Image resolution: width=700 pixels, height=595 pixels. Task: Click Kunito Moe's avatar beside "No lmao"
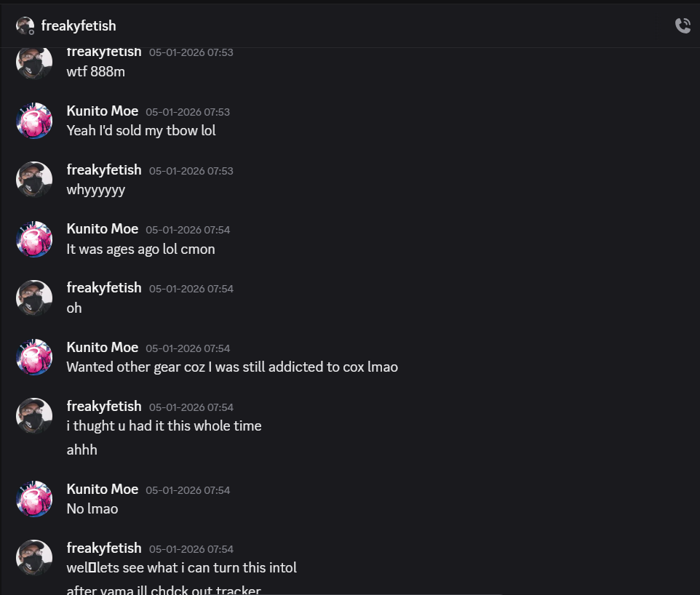(x=33, y=498)
